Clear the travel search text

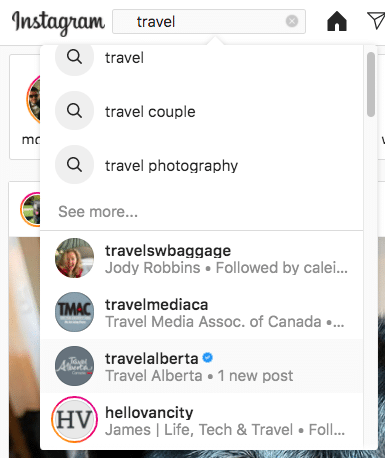tap(292, 21)
